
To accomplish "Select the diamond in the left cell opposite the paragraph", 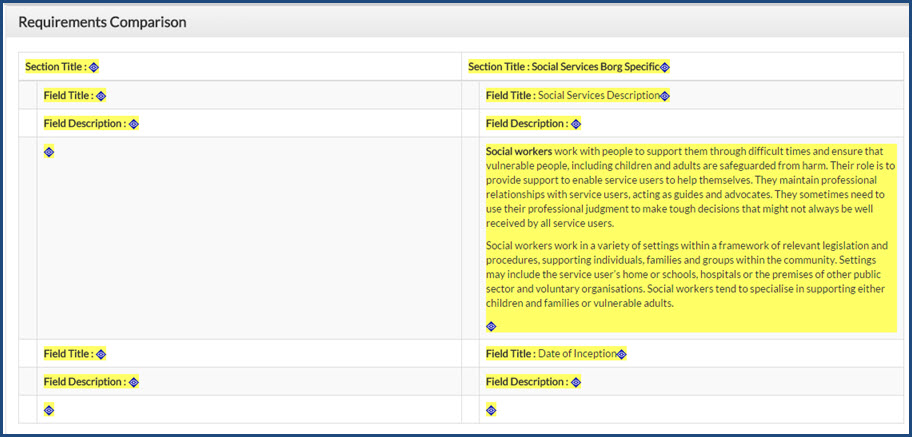I will pyautogui.click(x=49, y=152).
